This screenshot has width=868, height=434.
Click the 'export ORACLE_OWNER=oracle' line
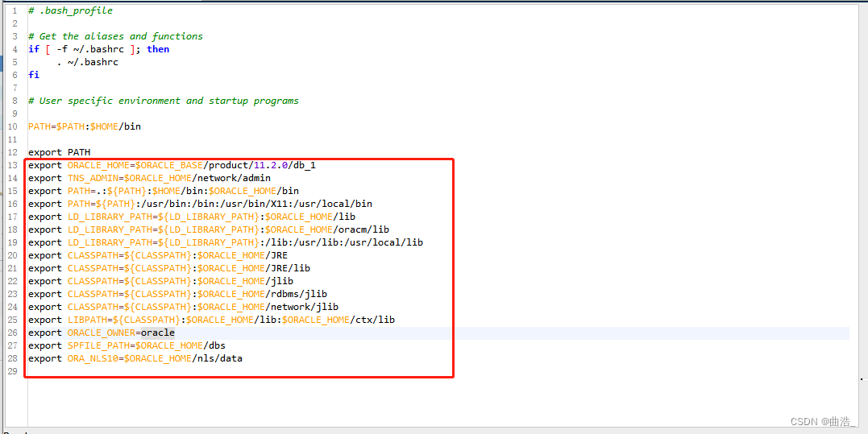tap(102, 333)
